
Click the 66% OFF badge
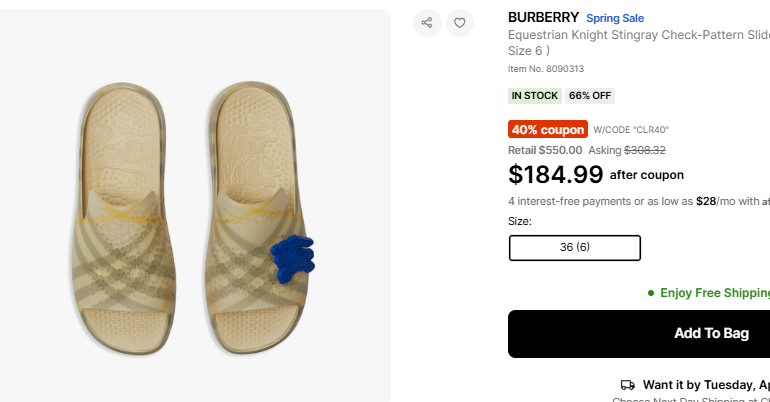590,96
